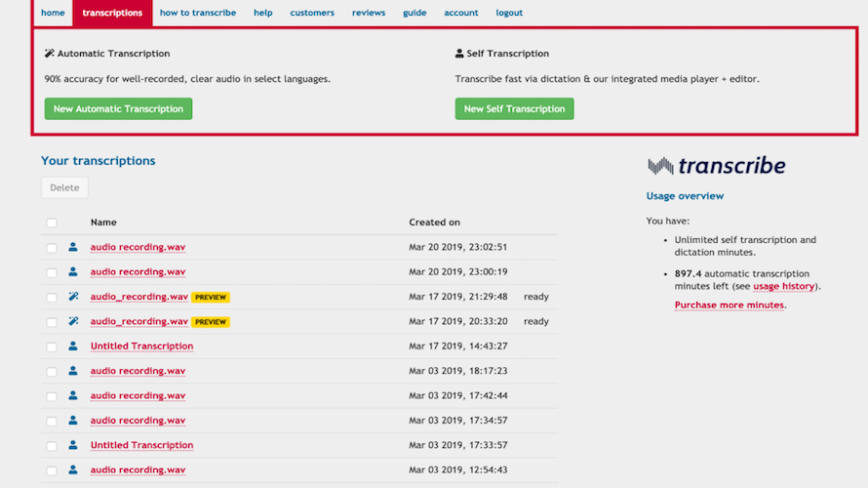
Task: Open the 'how to transcribe' menu item
Action: (197, 13)
